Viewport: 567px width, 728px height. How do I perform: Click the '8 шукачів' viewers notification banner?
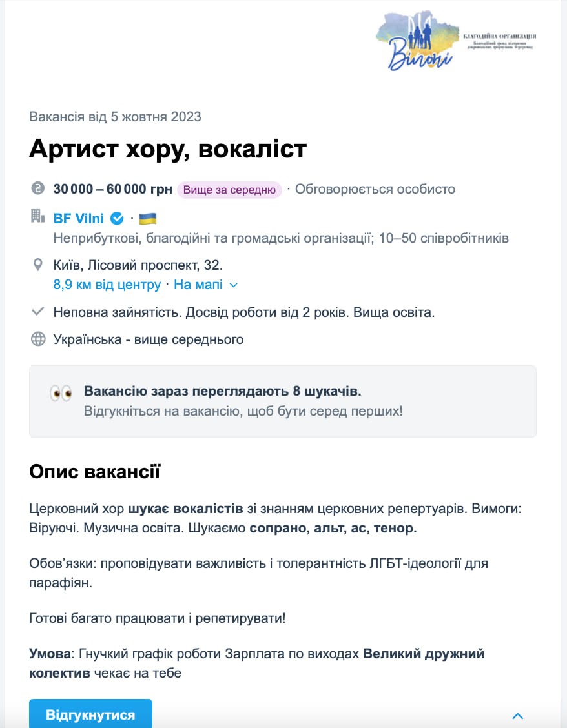coord(282,401)
